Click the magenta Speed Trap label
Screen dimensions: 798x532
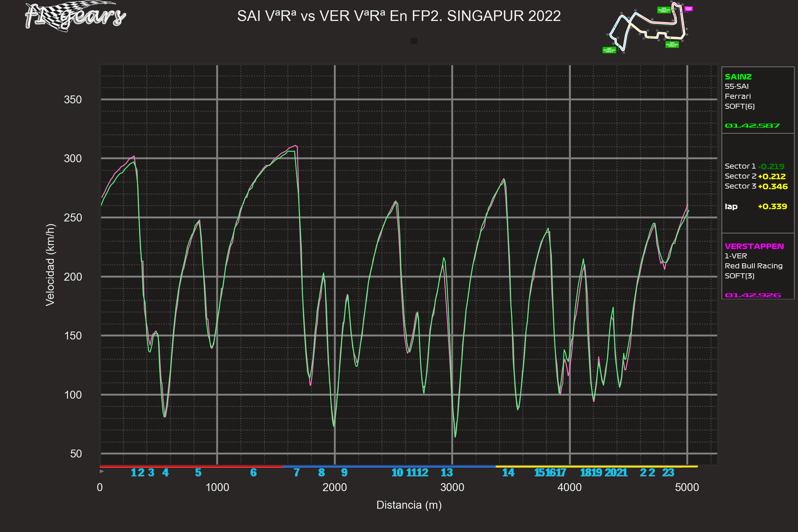688,9
